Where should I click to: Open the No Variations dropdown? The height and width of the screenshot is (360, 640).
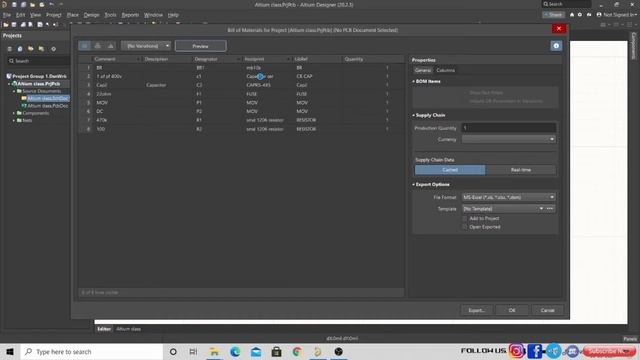coord(146,46)
